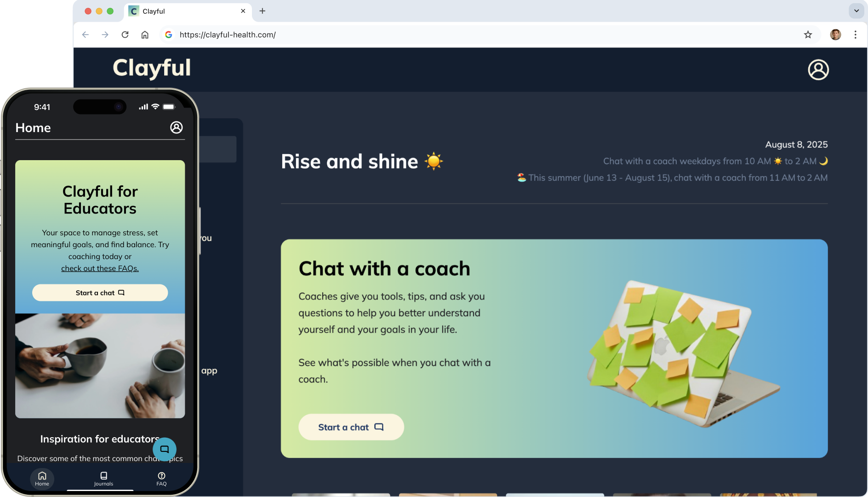
Task: Open the Chrome three-dot menu
Action: (x=855, y=35)
